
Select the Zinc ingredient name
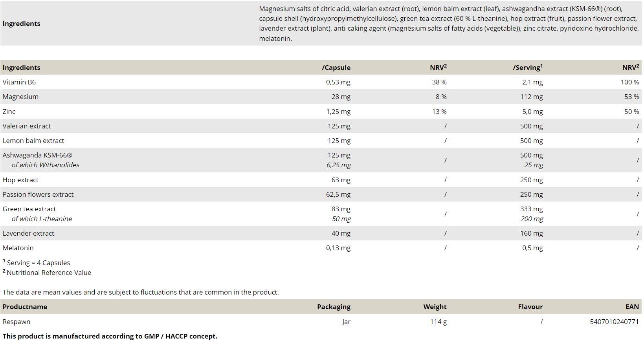point(9,112)
